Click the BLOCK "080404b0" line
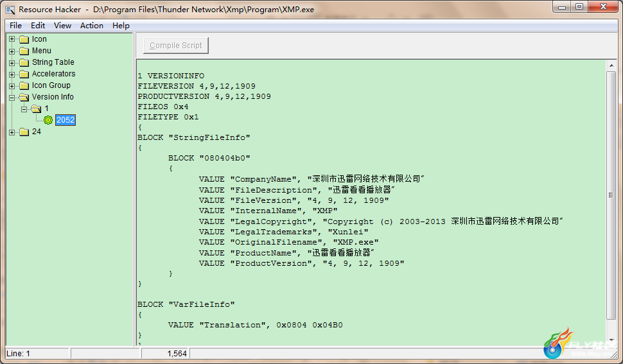The image size is (623, 364). (x=209, y=158)
